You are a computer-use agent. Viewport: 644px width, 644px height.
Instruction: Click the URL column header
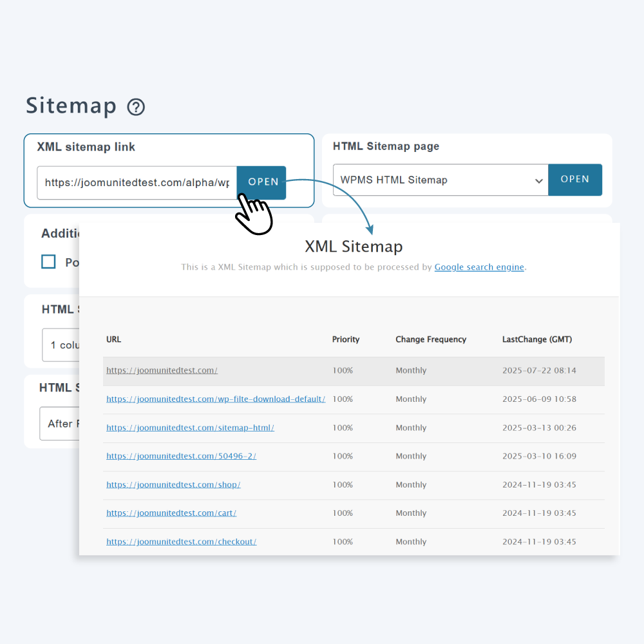pyautogui.click(x=113, y=339)
